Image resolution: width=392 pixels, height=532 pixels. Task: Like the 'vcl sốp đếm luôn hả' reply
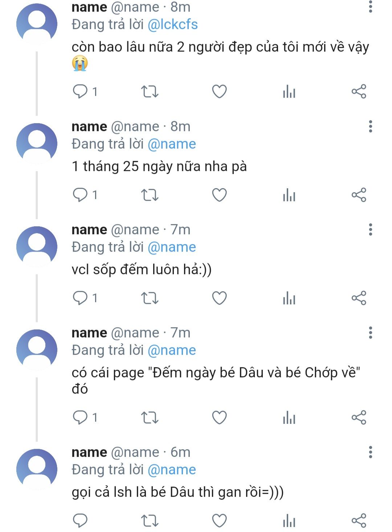[219, 298]
